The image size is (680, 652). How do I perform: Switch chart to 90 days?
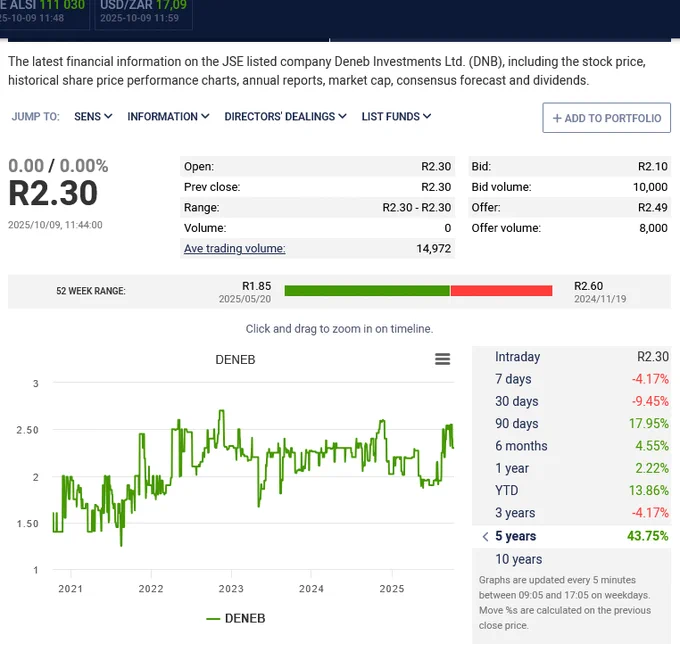point(517,423)
